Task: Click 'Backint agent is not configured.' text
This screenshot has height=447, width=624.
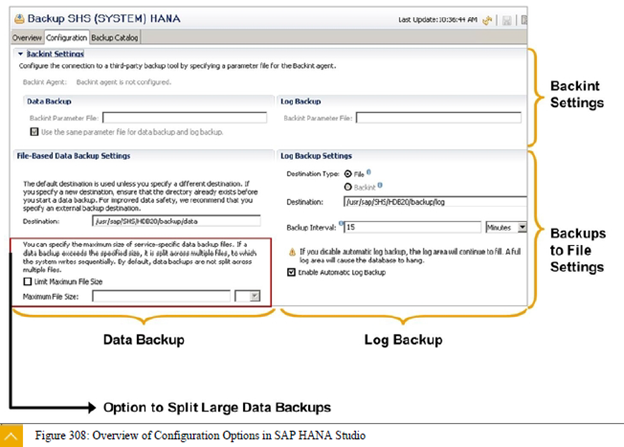Action: pyautogui.click(x=124, y=82)
